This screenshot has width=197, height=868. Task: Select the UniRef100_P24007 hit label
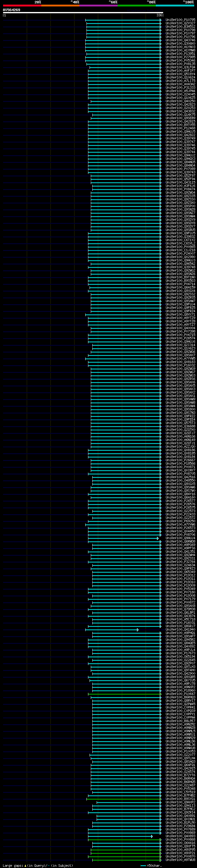tap(180, 253)
